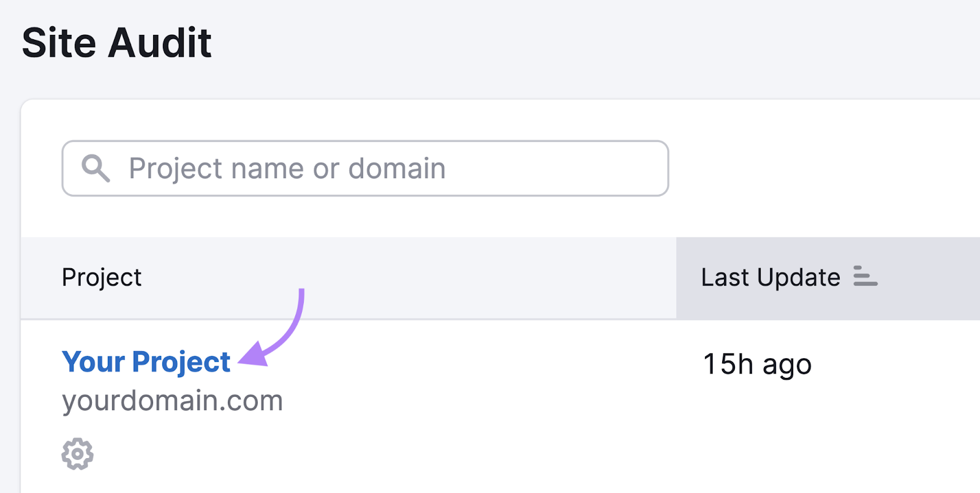Screen dimensions: 980x493
Task: Click the word Your in the project title
Action: point(93,362)
